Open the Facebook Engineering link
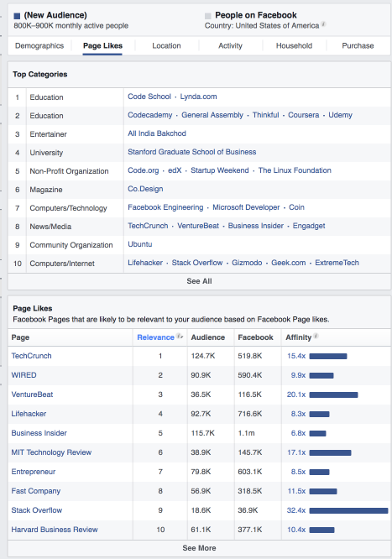Viewport: 392px width, 559px height. (165, 207)
